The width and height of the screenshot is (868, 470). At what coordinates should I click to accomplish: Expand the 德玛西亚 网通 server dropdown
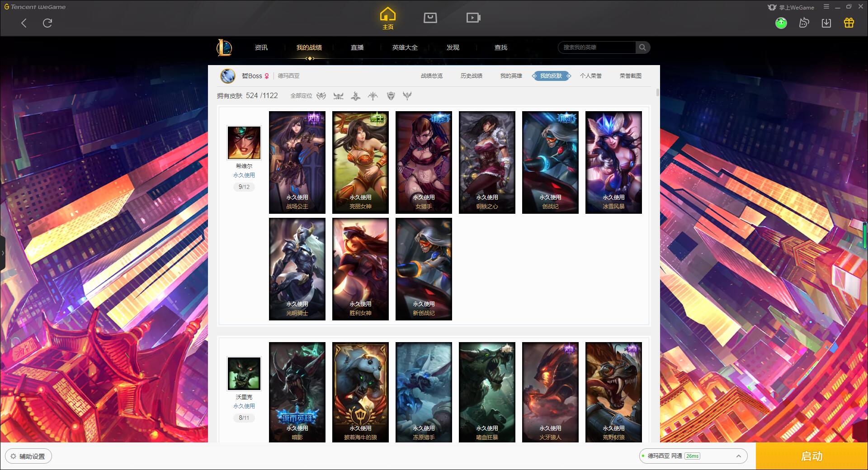click(x=693, y=456)
